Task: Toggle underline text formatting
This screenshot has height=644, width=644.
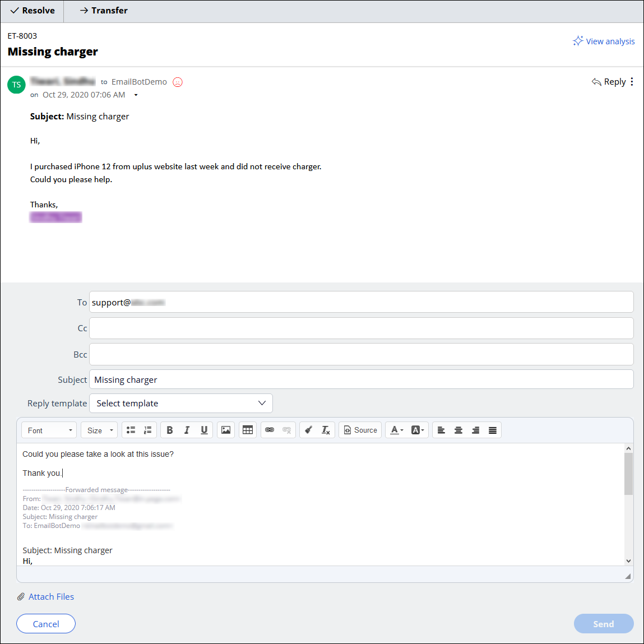Action: coord(204,430)
